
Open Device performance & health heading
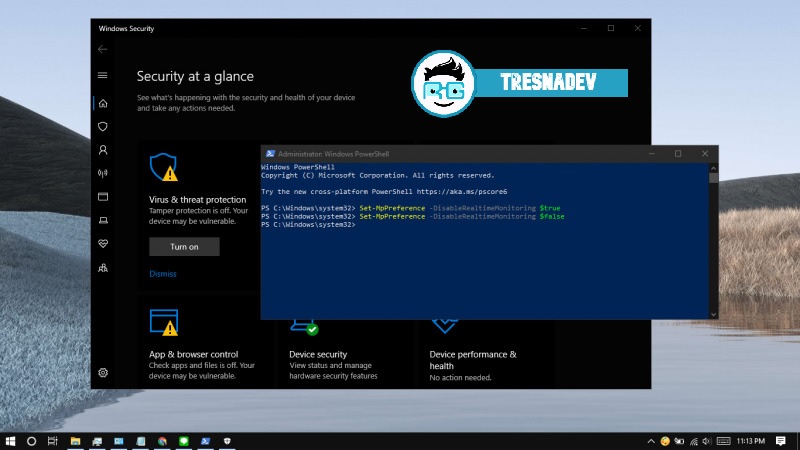point(473,360)
